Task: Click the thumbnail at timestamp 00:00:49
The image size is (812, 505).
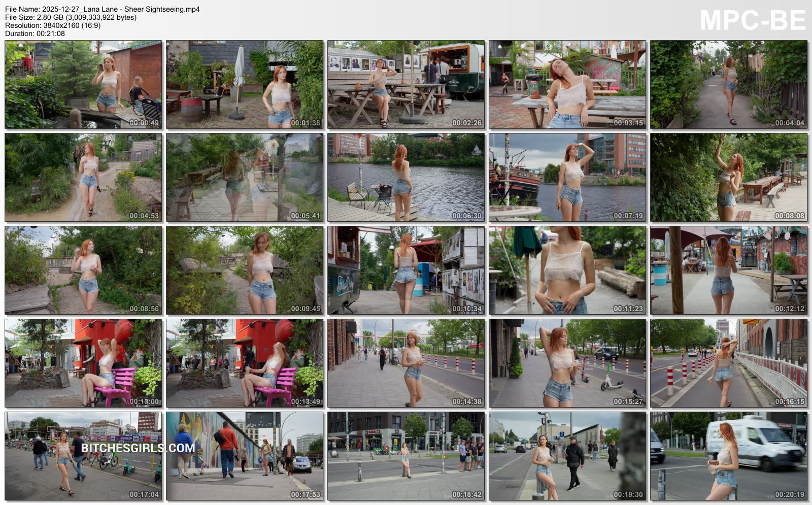Action: (x=83, y=85)
